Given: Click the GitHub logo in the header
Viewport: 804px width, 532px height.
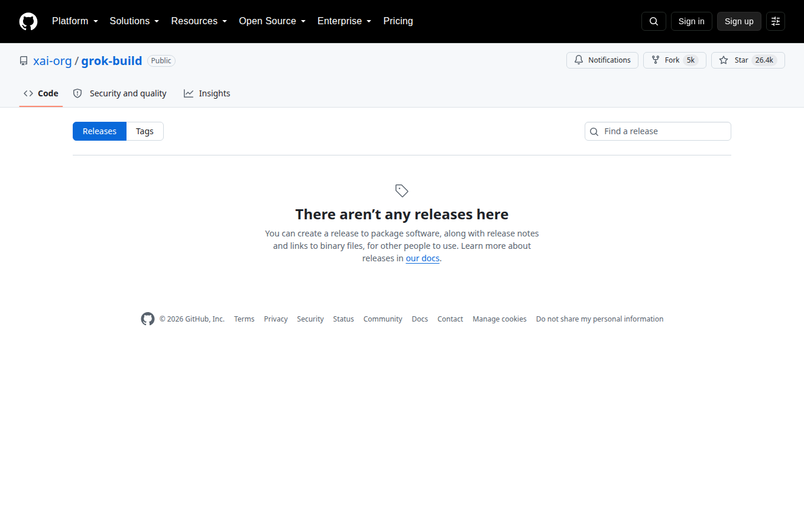Looking at the screenshot, I should click(28, 21).
